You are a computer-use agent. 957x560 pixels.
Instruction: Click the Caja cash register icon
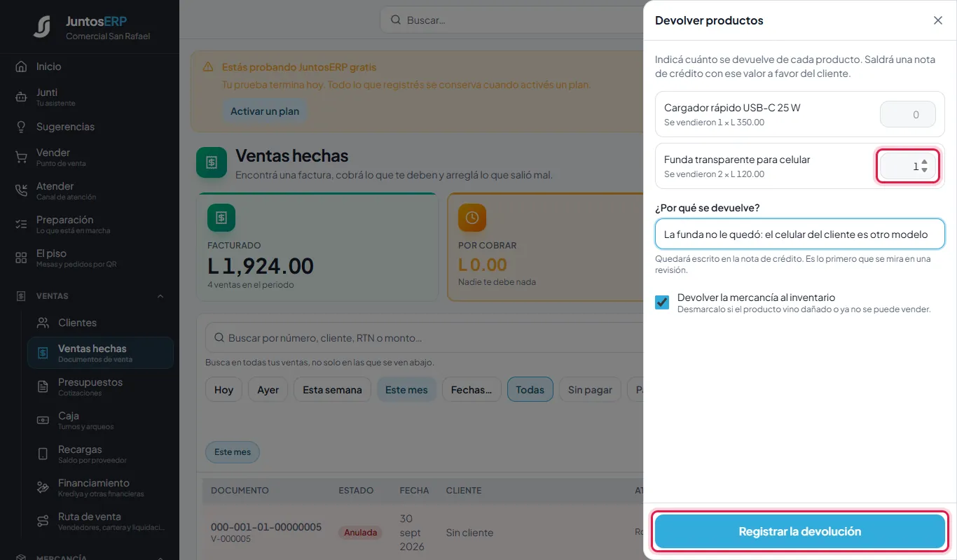[x=43, y=421]
